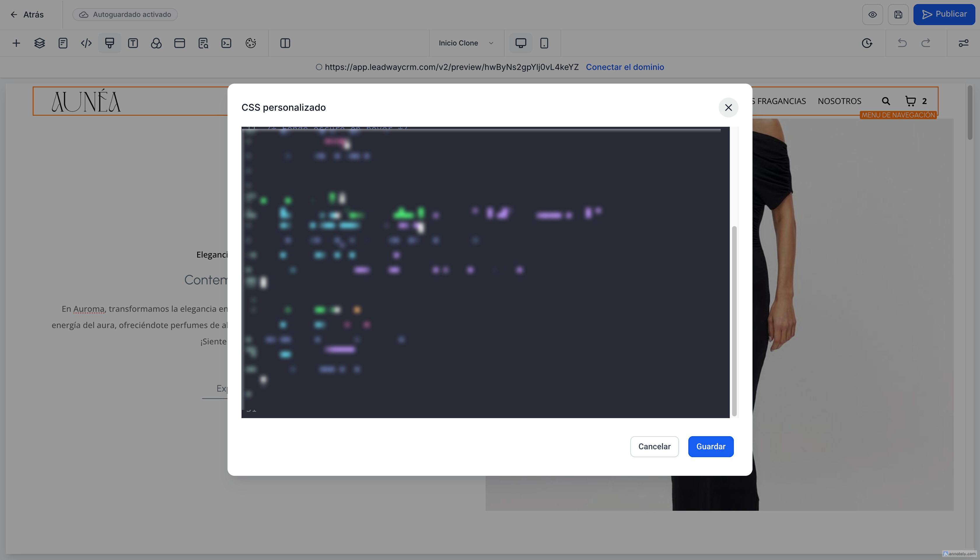Screen dimensions: 980x560
Task: Open the popup settings icon
Action: click(179, 43)
